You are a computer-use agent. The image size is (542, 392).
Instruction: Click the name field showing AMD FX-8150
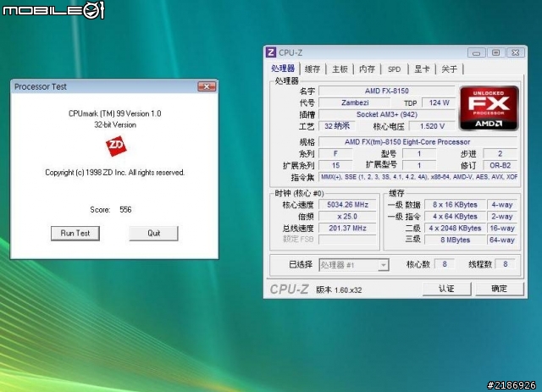[386, 91]
